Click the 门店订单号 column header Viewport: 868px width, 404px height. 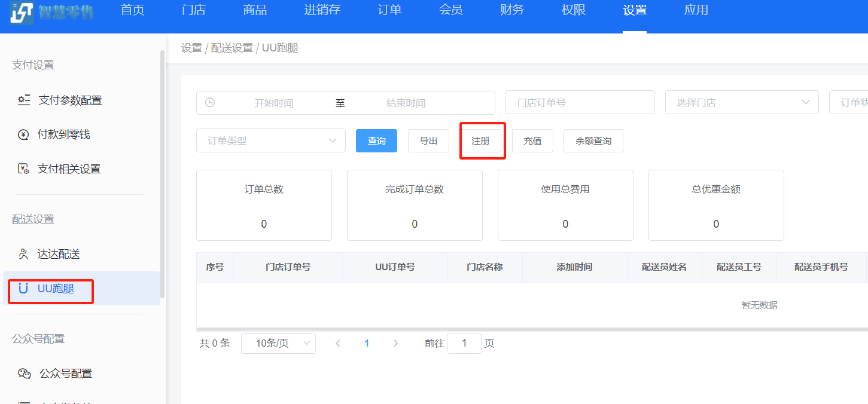[x=288, y=267]
